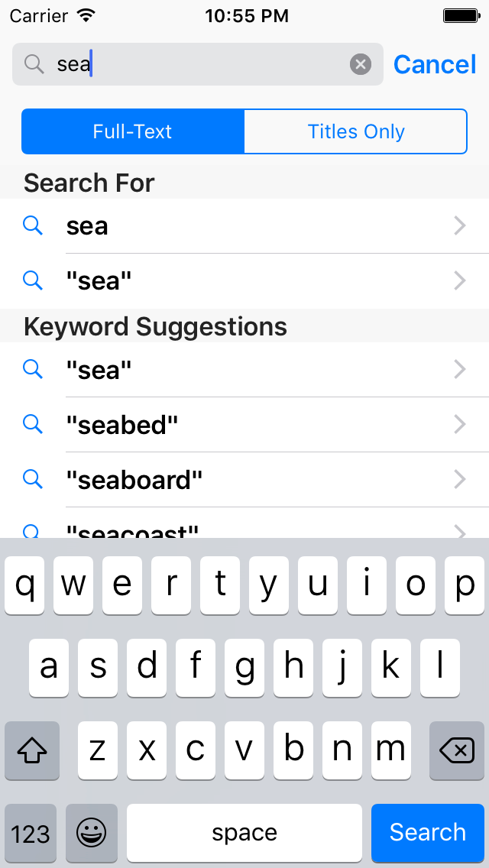Clear the search field text

pyautogui.click(x=361, y=65)
